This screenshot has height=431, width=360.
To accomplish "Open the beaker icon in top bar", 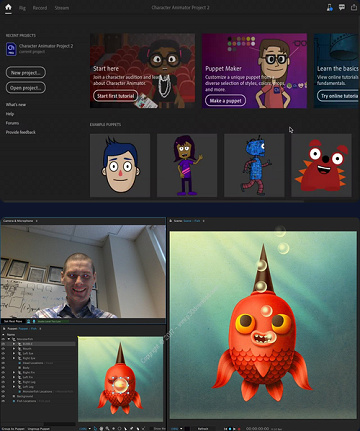I will [329, 7].
